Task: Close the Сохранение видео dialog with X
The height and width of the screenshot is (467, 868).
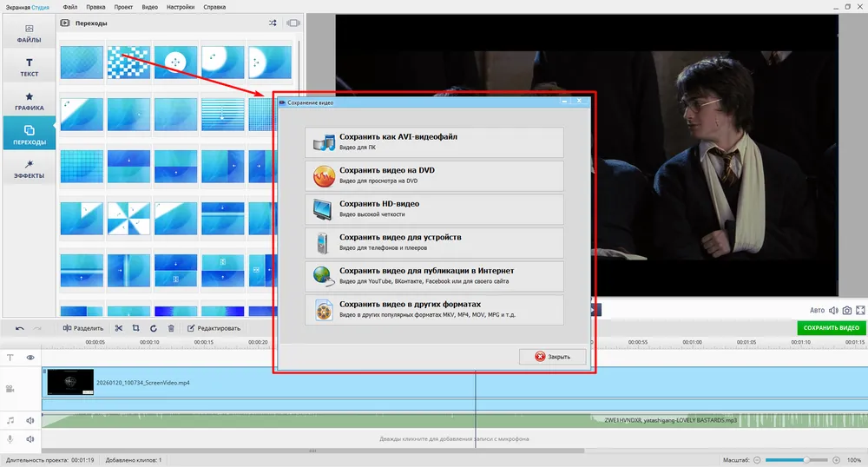Action: tap(579, 101)
